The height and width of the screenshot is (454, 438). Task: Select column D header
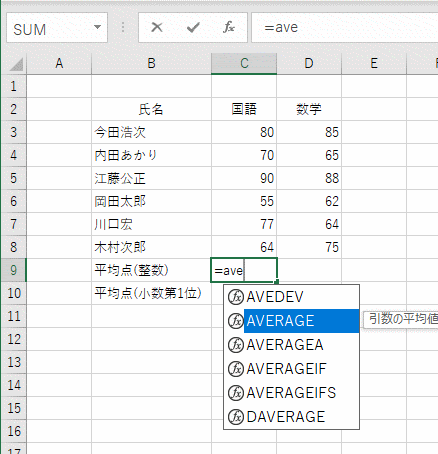pyautogui.click(x=309, y=63)
